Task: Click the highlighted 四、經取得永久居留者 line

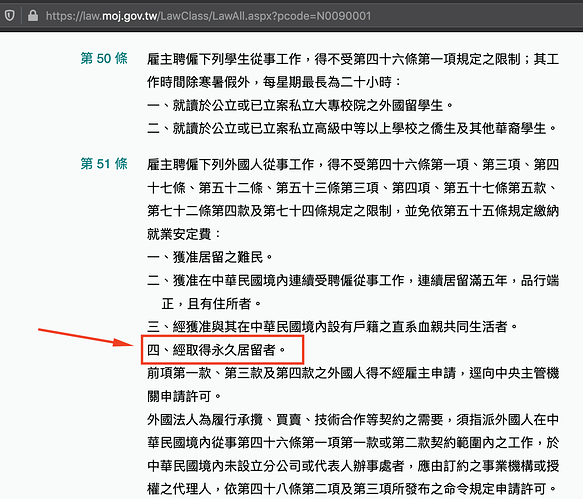Action: (216, 350)
